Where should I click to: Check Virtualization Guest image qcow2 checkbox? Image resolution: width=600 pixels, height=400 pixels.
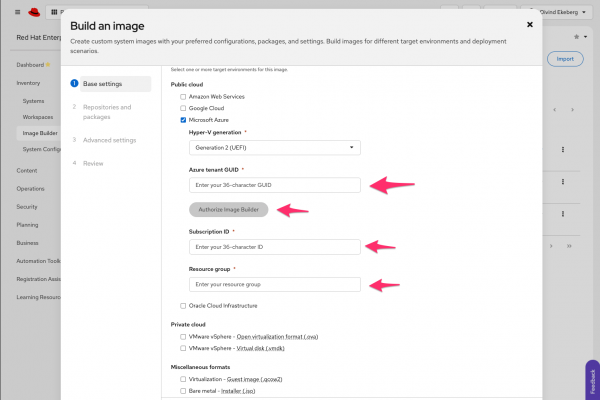point(183,379)
